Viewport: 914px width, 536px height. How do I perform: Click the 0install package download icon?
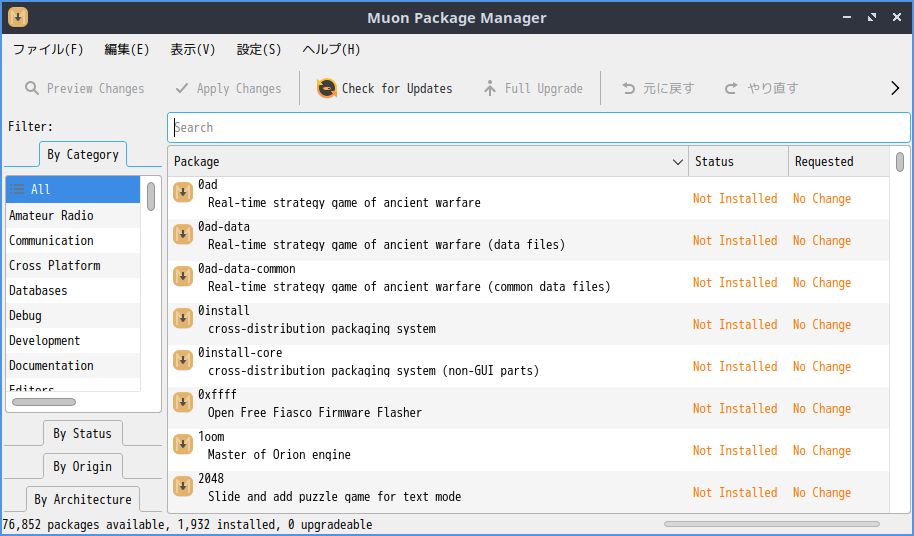183,318
